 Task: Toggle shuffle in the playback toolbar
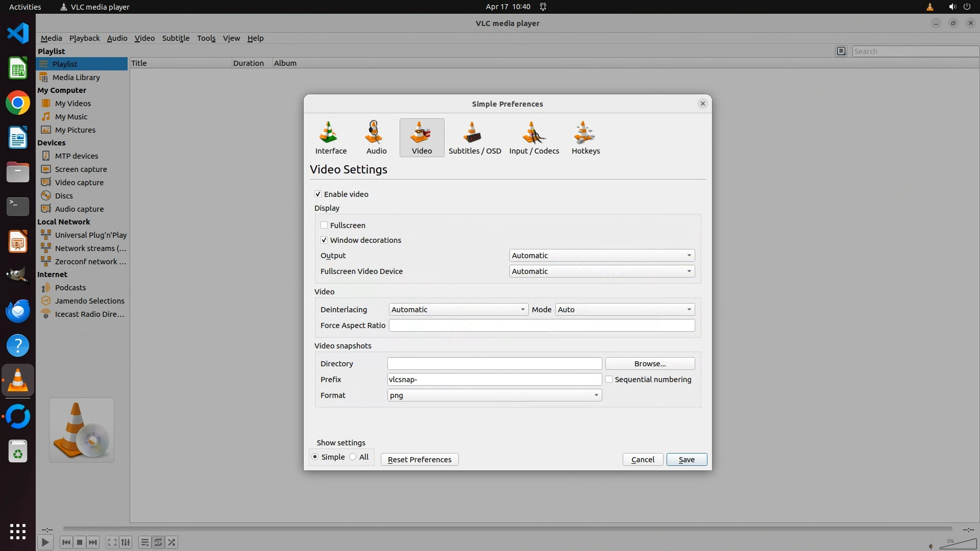(x=172, y=542)
